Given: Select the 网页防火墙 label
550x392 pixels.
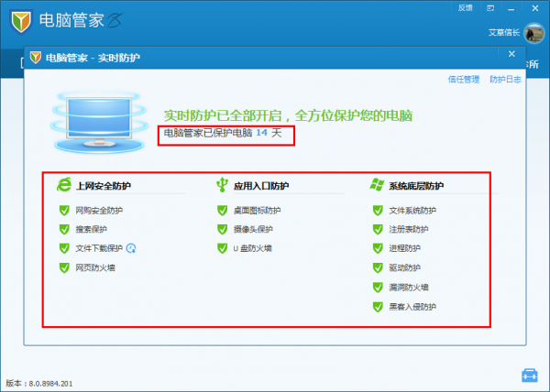Looking at the screenshot, I should tap(95, 268).
